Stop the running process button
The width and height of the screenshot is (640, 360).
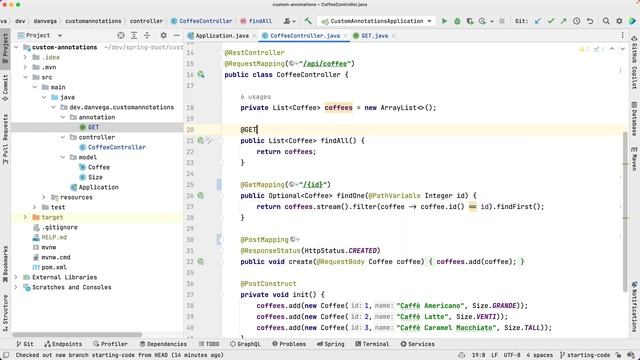pos(502,21)
